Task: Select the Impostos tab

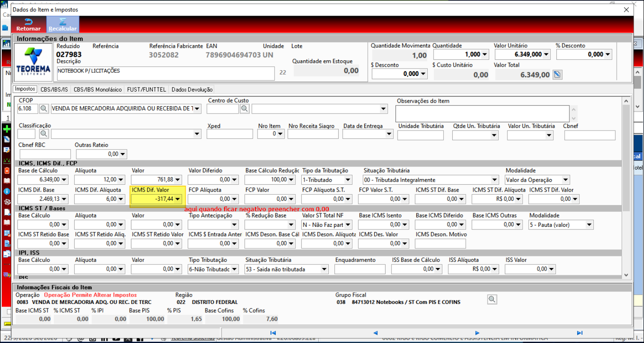Action: click(x=25, y=89)
